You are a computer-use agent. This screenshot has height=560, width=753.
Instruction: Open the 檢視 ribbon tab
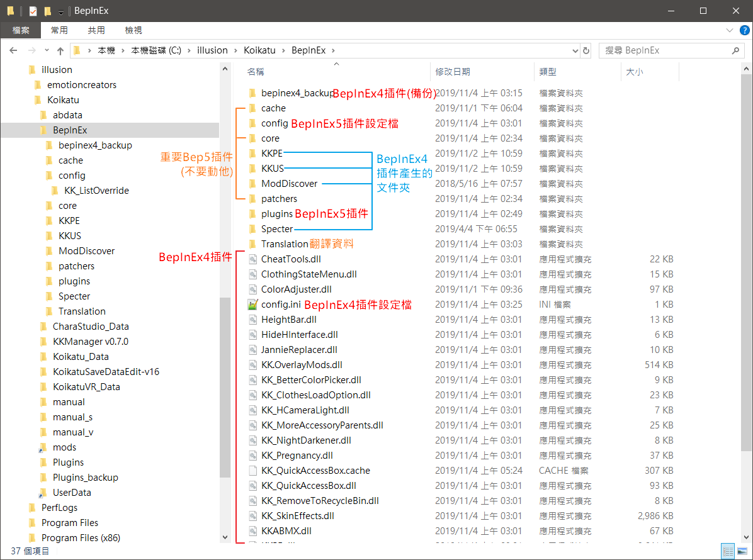pyautogui.click(x=133, y=30)
